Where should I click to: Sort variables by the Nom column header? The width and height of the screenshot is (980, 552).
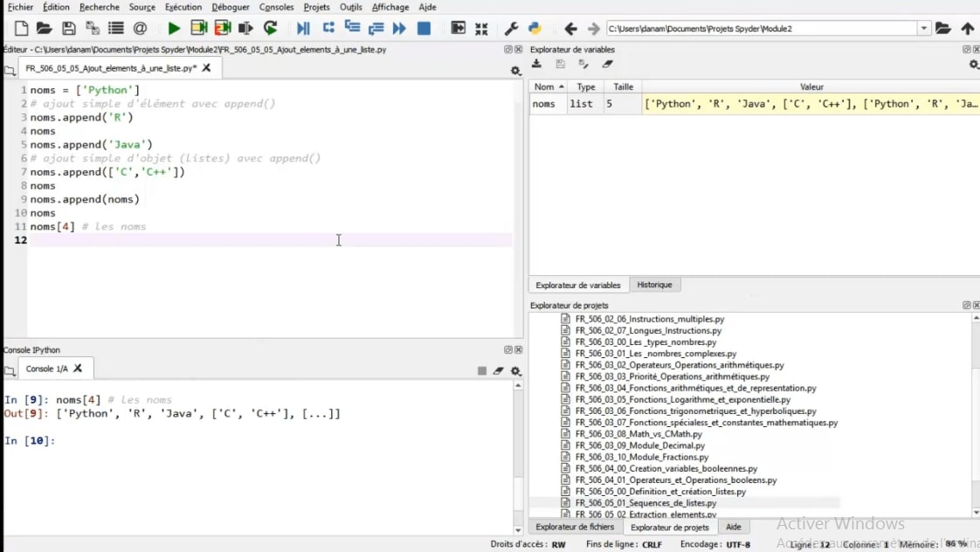coord(546,86)
